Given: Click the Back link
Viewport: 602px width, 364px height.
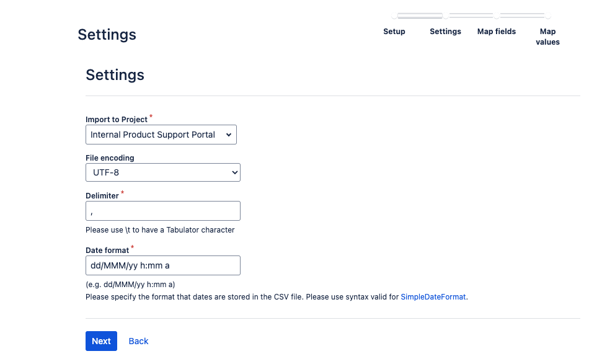Looking at the screenshot, I should [x=138, y=340].
